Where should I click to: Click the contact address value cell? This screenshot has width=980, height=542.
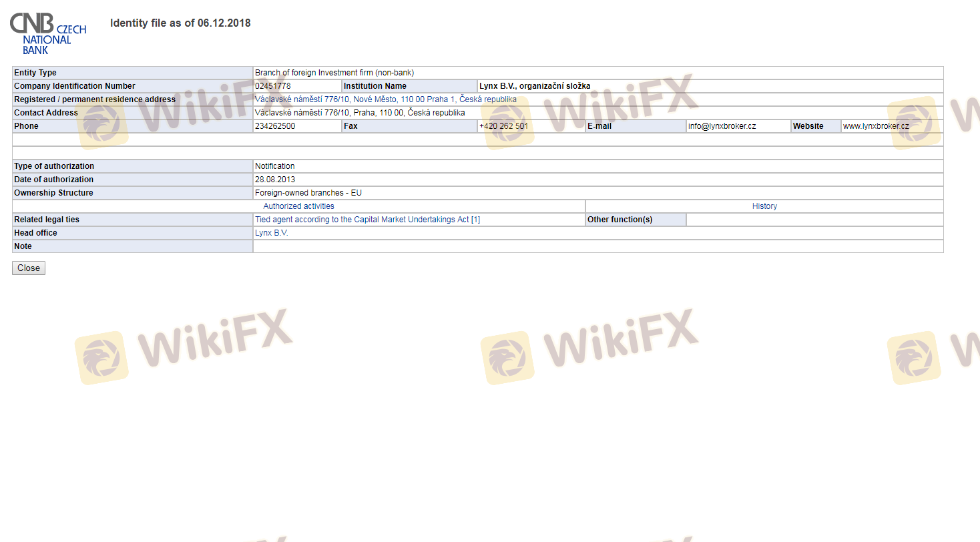coord(360,113)
